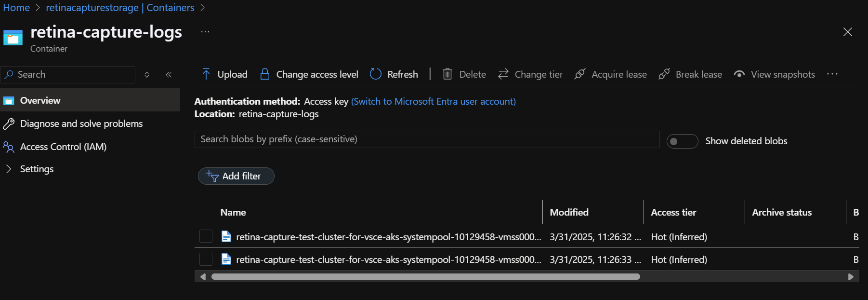Click the chevron after Home breadcrumb

(x=38, y=8)
